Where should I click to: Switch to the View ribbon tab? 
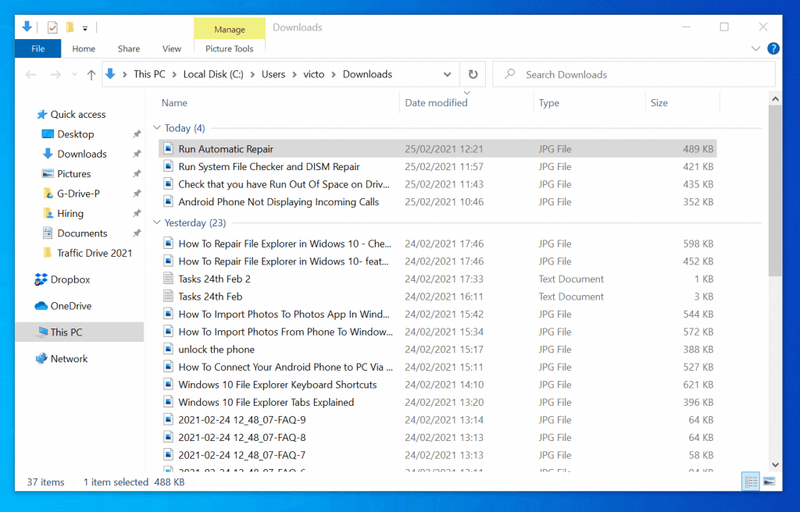click(x=171, y=48)
